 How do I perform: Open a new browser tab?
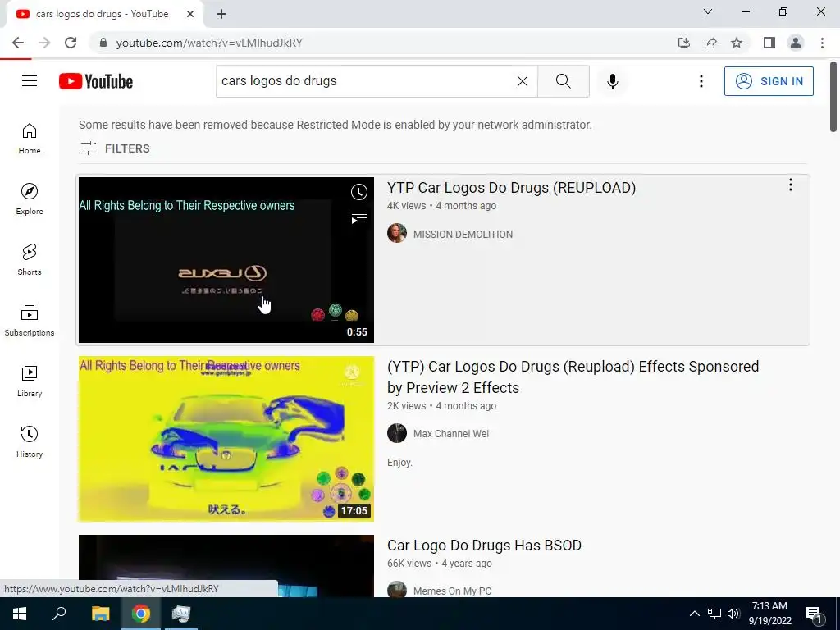click(221, 15)
